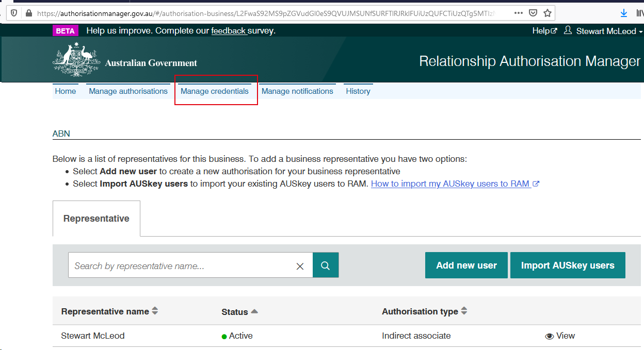Image resolution: width=644 pixels, height=350 pixels.
Task: Open the page actions ellipsis menu
Action: pos(519,13)
